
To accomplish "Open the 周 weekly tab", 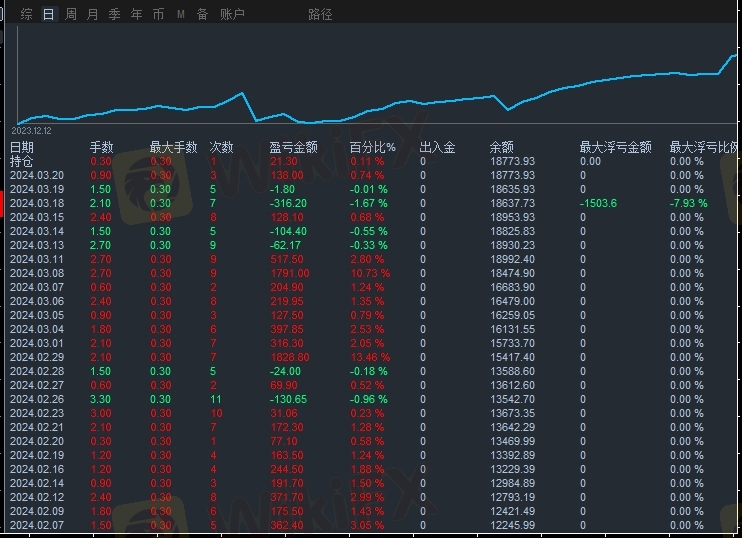I will point(70,15).
